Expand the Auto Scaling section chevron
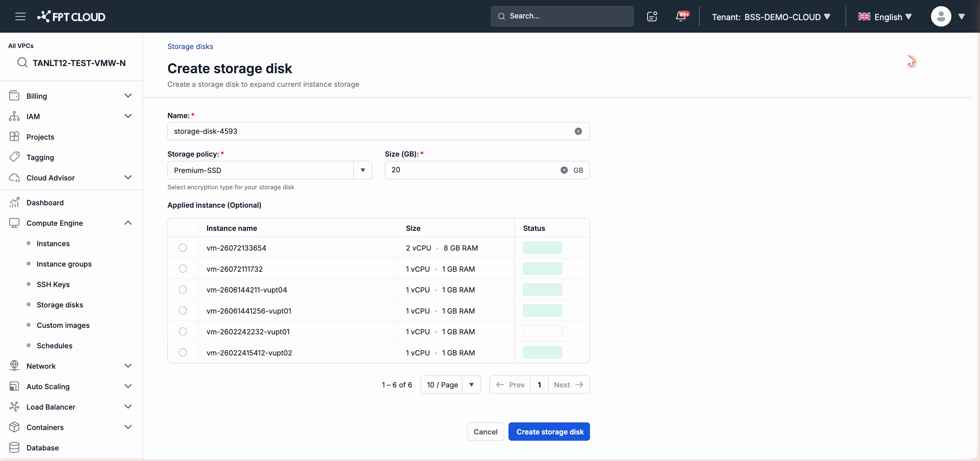 pyautogui.click(x=128, y=386)
